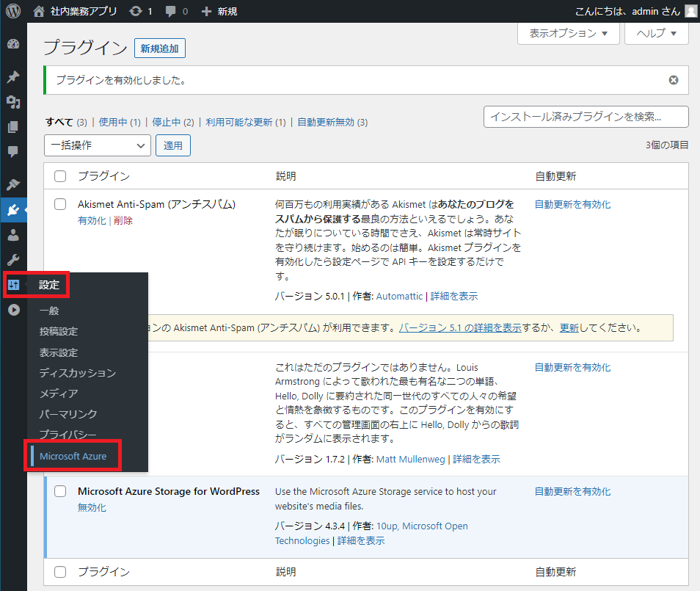This screenshot has height=591, width=700.
Task: Open the 10up, Microsoft Open Technologies link
Action: point(371,534)
